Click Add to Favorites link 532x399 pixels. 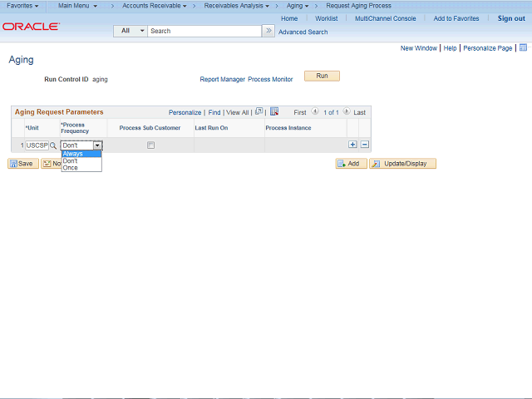point(456,18)
